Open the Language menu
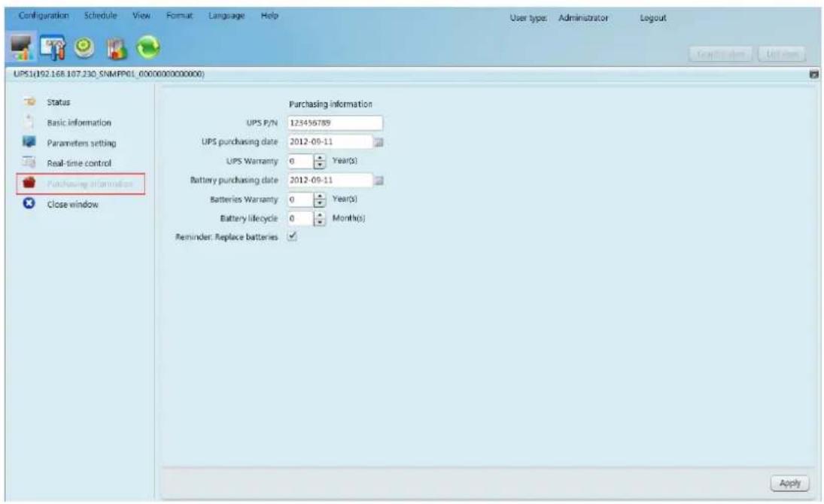 [x=227, y=16]
